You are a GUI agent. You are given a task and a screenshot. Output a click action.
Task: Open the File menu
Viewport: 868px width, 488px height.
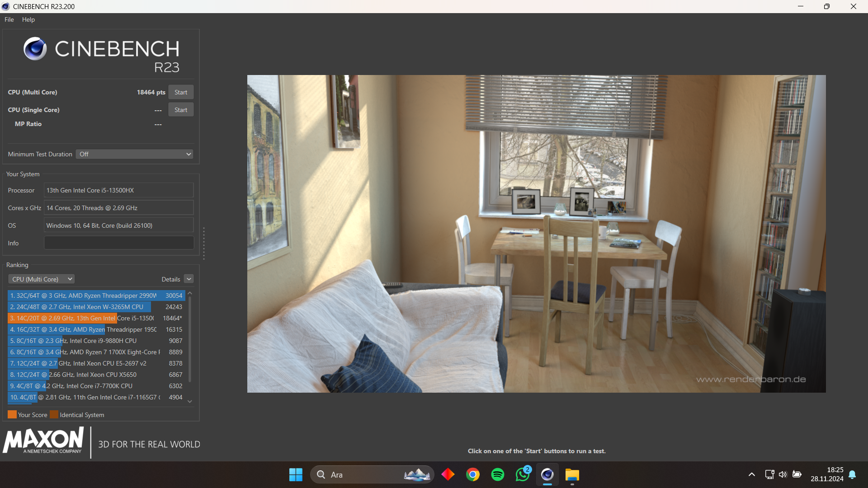[x=9, y=19]
